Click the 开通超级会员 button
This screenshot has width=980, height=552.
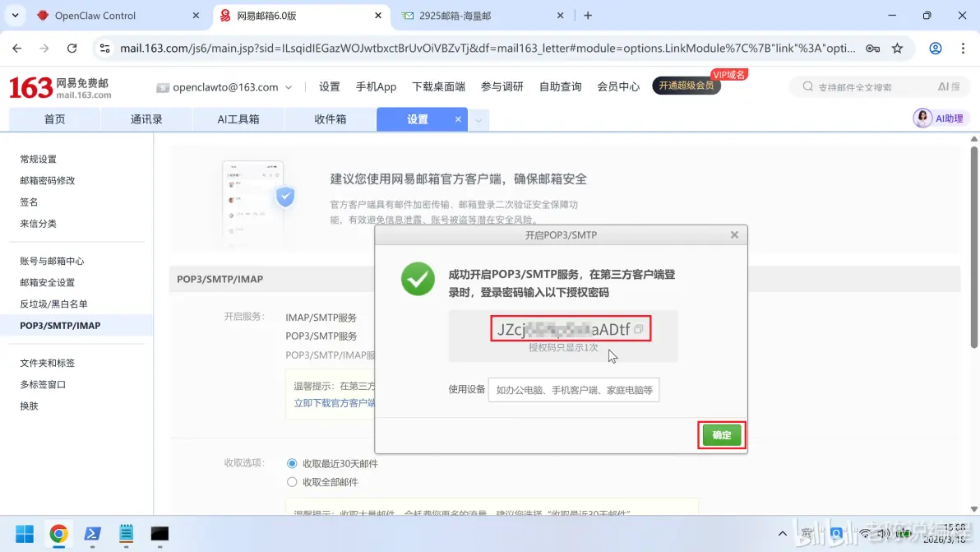pos(686,86)
